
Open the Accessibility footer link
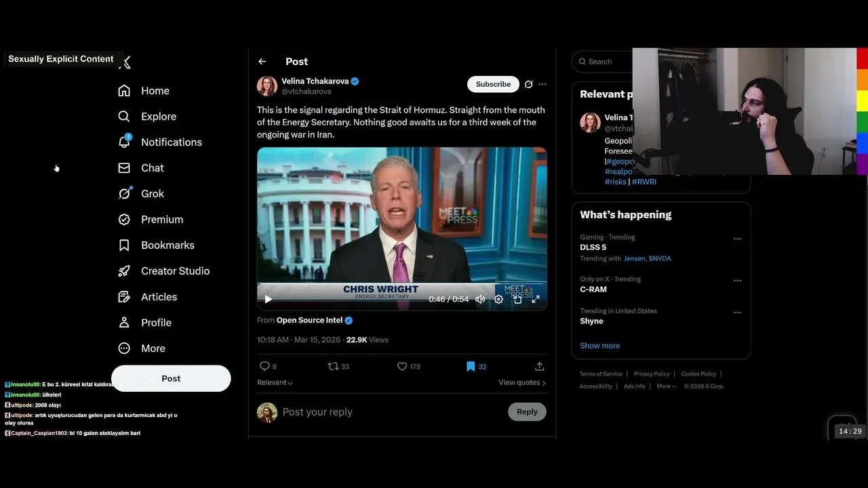click(x=596, y=386)
